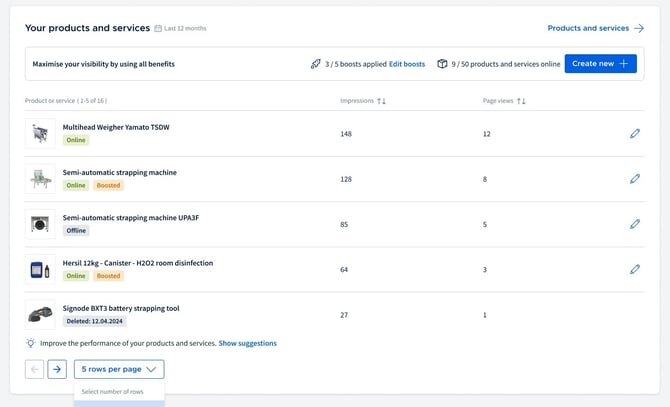The height and width of the screenshot is (407, 670).
Task: Click '9 / 50 products and services online' text
Action: [505, 64]
